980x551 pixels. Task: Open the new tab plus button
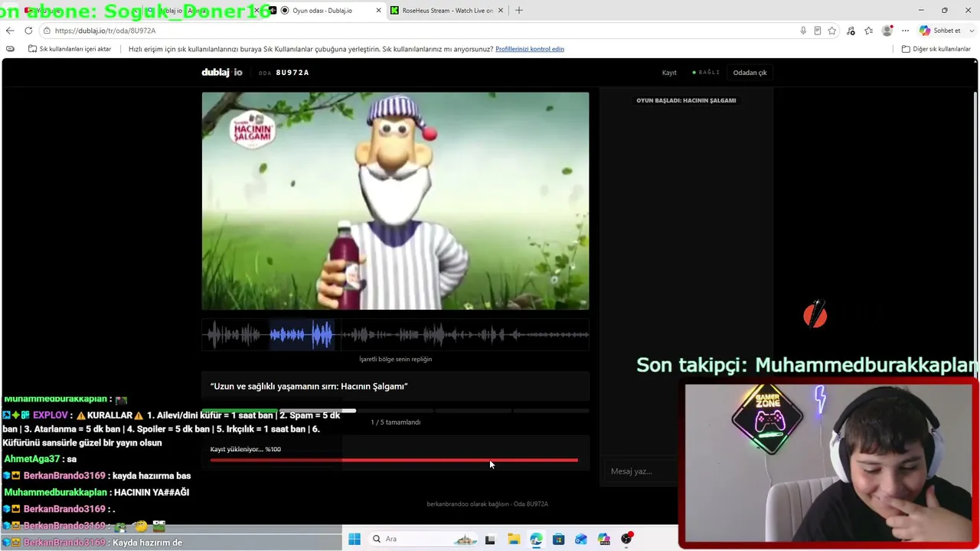519,11
